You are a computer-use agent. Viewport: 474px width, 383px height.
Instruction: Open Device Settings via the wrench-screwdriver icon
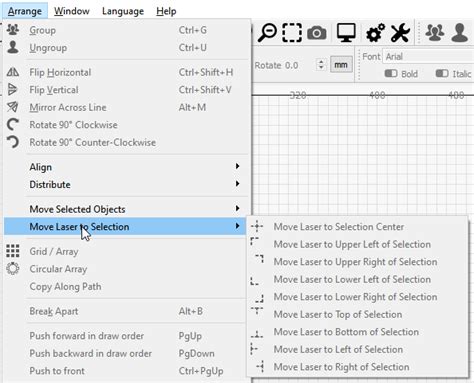[x=400, y=33]
